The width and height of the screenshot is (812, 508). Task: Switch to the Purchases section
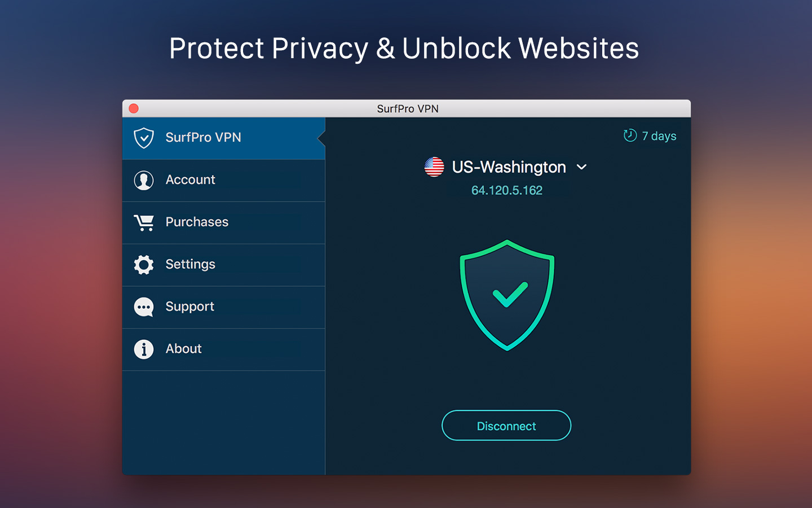point(224,223)
